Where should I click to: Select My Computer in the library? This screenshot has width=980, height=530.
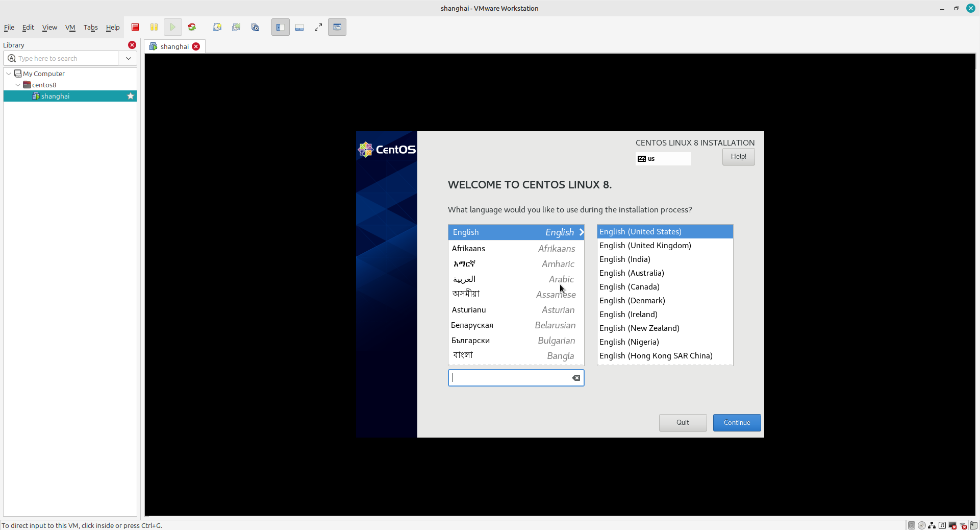tap(44, 74)
